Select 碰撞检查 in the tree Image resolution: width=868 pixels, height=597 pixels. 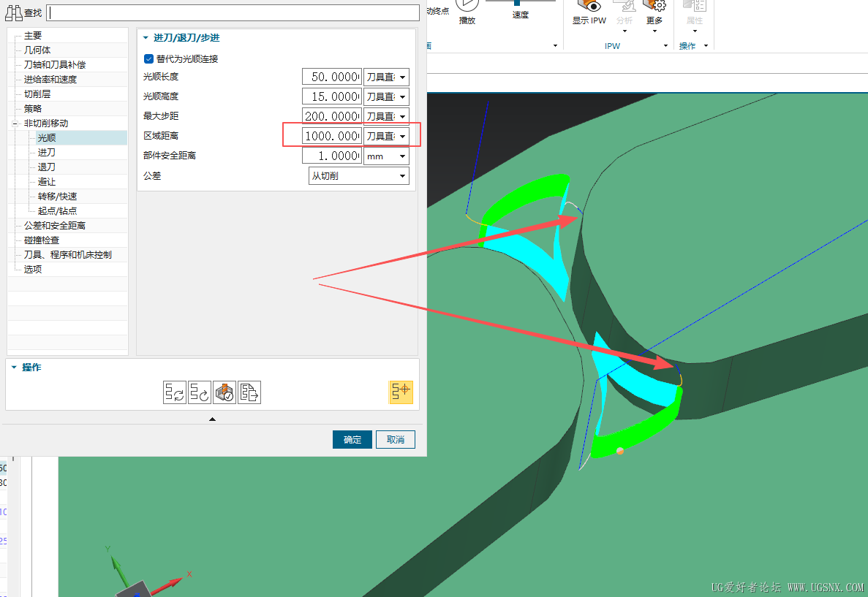42,240
